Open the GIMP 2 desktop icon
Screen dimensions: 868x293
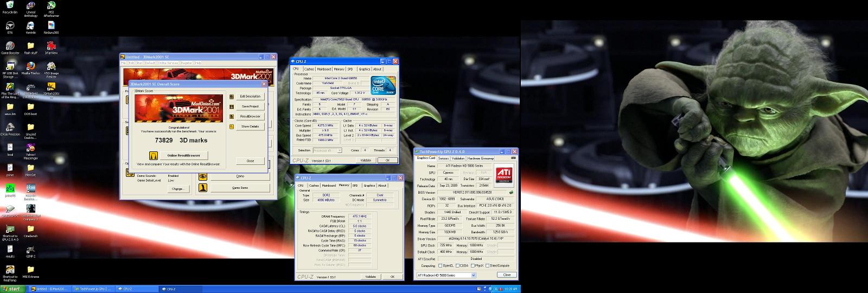pos(31,250)
